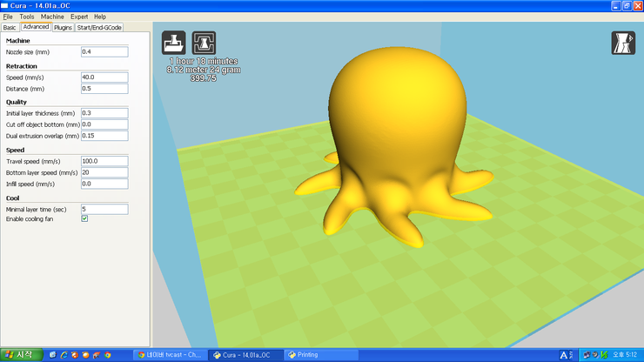Open the Chrome taskbar window
The width and height of the screenshot is (644, 362).
pos(171,355)
